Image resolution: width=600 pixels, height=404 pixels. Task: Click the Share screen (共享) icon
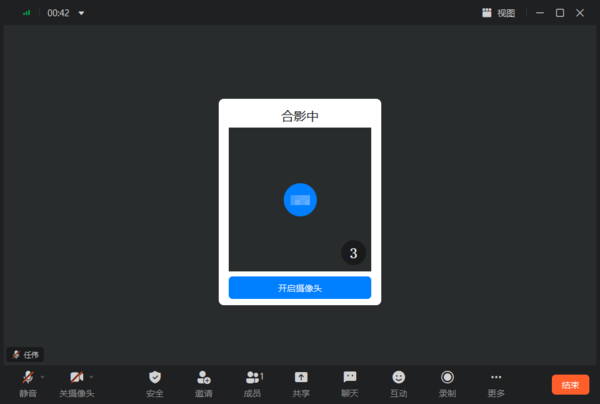tap(301, 377)
